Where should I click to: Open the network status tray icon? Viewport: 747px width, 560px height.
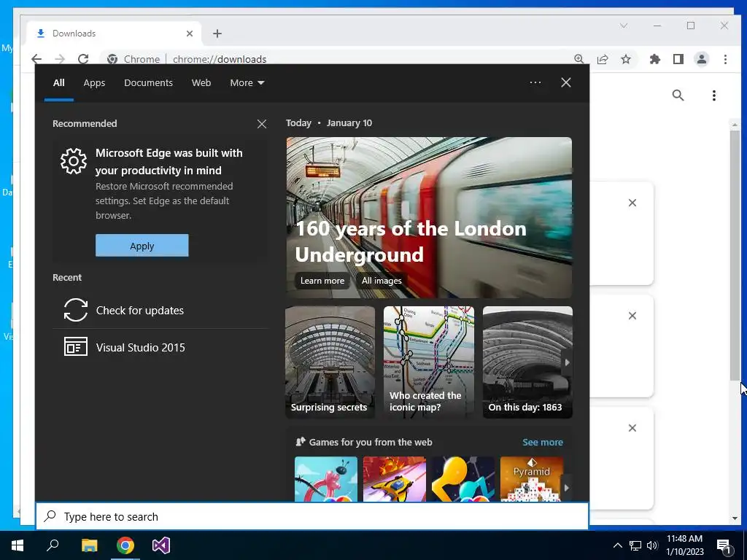click(635, 545)
